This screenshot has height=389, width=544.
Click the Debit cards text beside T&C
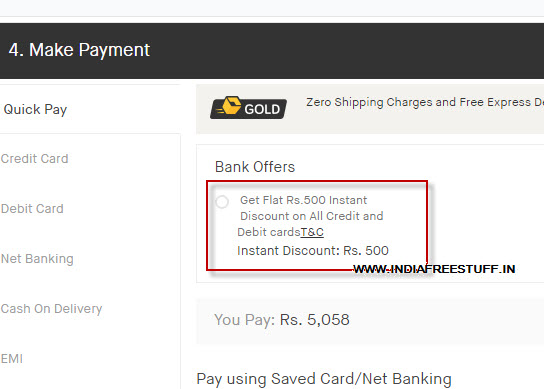pyautogui.click(x=269, y=232)
